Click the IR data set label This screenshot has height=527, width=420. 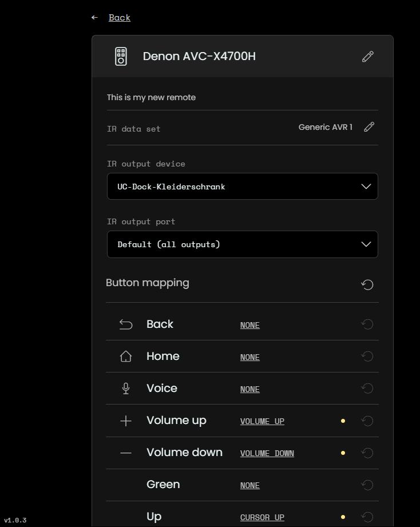[134, 129]
